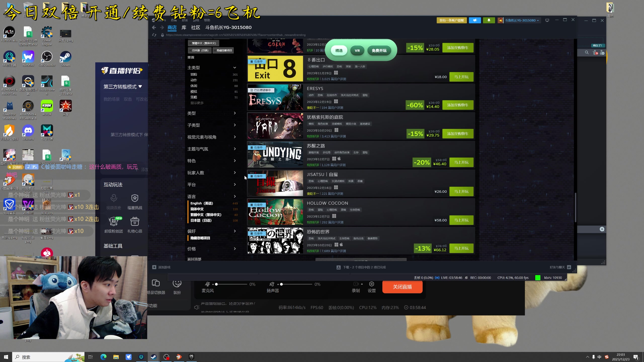Open the third-party push mode dropdown (第三方转推模式)
This screenshot has height=362, width=644.
click(123, 87)
